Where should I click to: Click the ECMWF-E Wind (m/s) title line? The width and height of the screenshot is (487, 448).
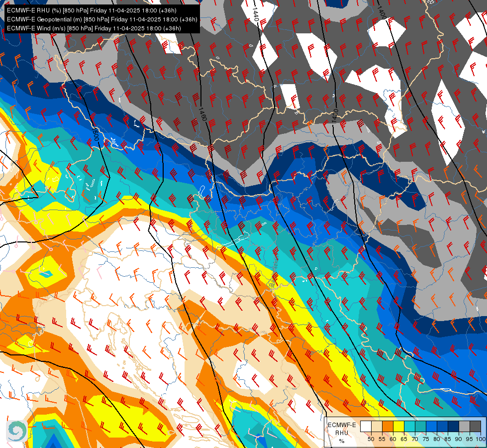tap(94, 28)
